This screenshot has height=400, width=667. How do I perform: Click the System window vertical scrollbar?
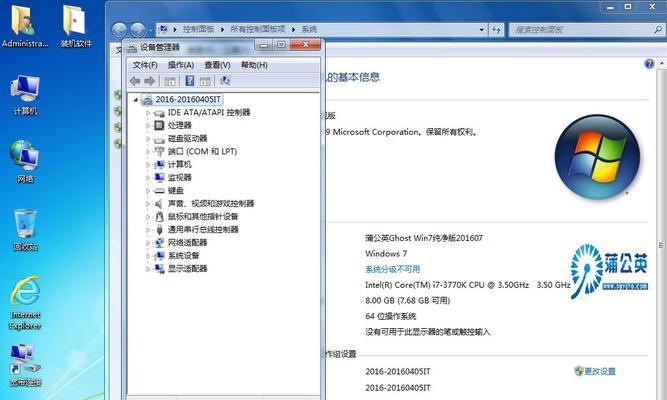[x=661, y=245]
